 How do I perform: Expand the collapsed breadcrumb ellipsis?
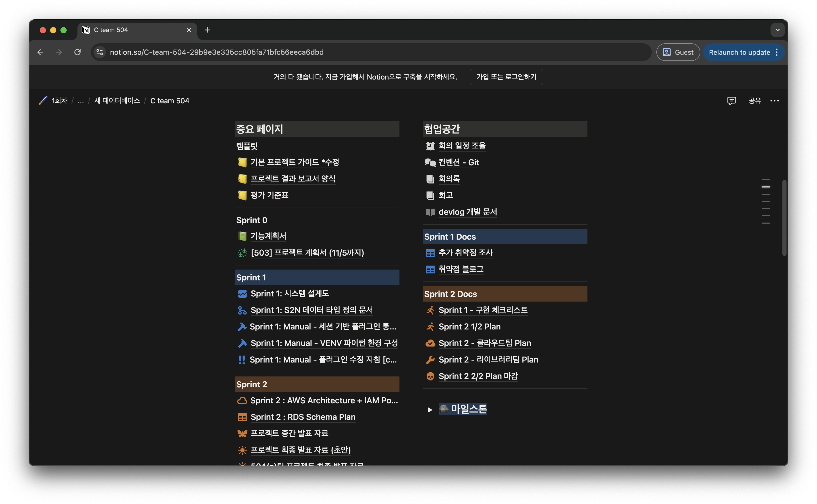click(81, 101)
